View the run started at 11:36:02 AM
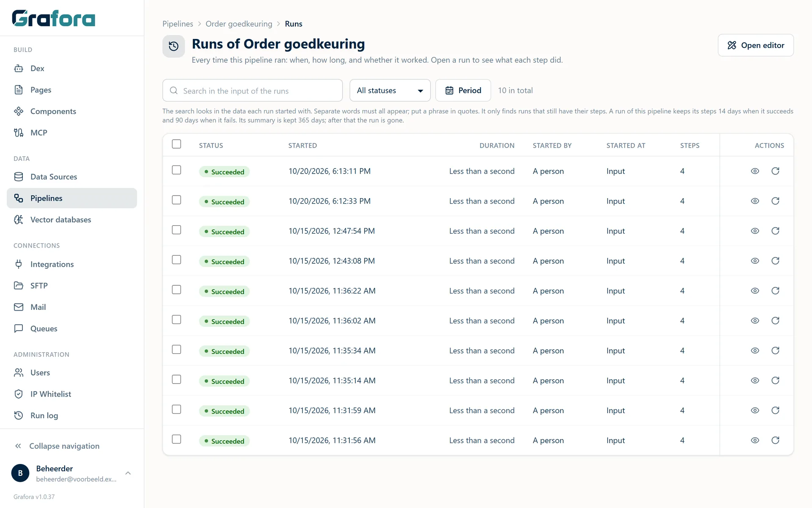Viewport: 812px width, 508px height. pyautogui.click(x=755, y=320)
